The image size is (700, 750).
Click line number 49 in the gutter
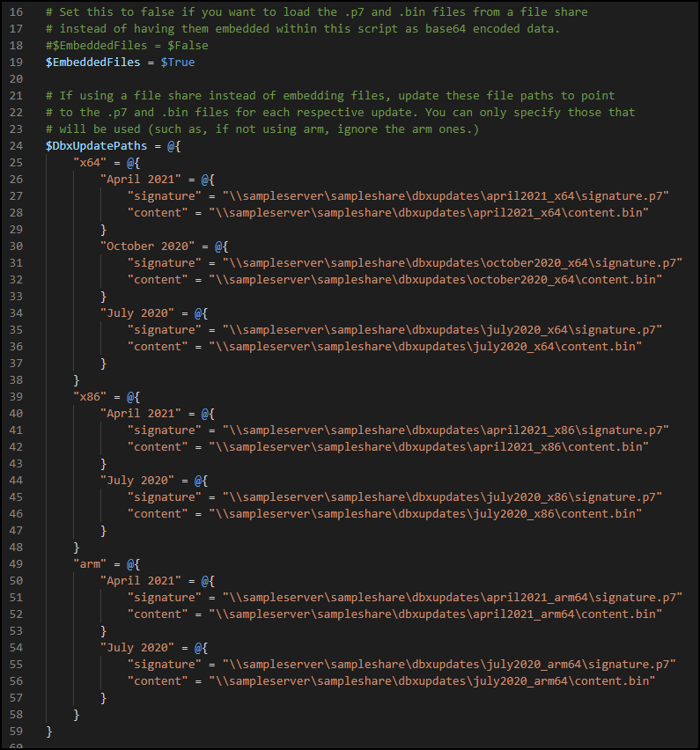[x=16, y=563]
